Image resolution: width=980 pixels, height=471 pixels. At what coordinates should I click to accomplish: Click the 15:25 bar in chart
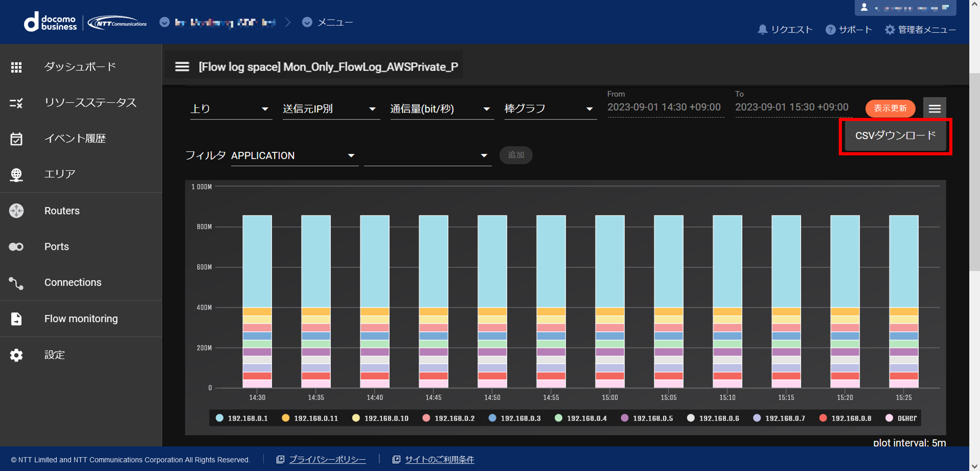tap(904, 302)
